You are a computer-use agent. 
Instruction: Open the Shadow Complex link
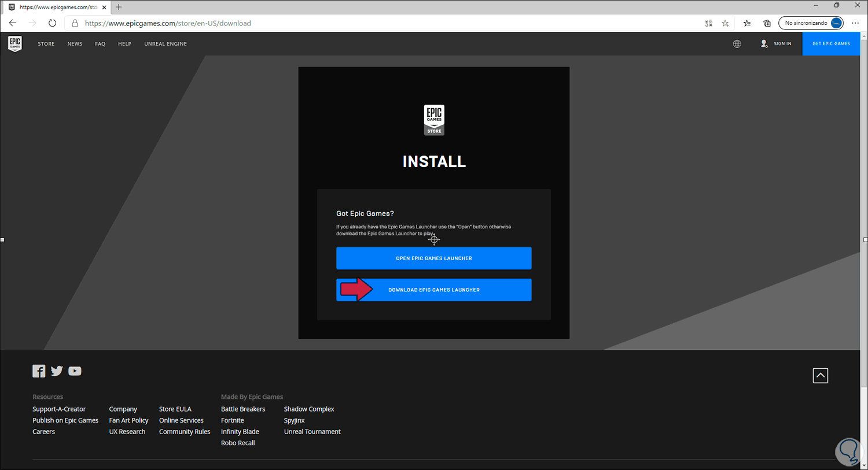309,409
